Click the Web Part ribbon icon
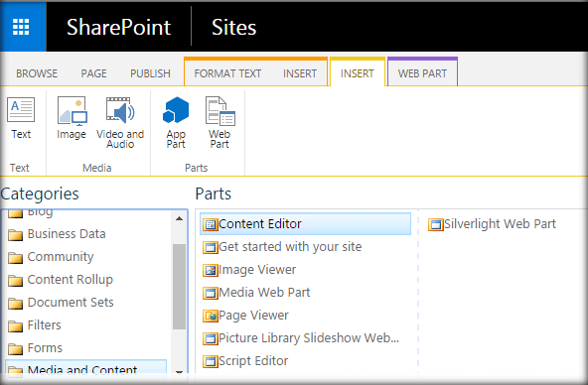The height and width of the screenshot is (385, 588). point(220,111)
